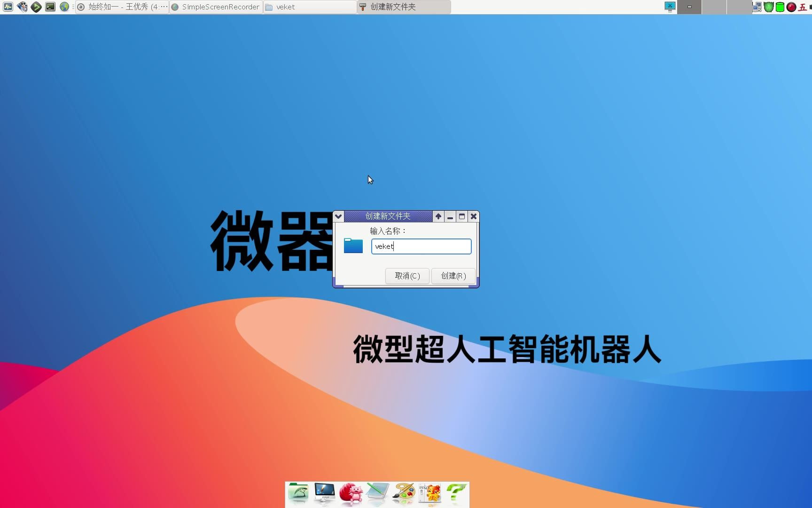Click inside the folder name input field
The height and width of the screenshot is (508, 812).
421,246
